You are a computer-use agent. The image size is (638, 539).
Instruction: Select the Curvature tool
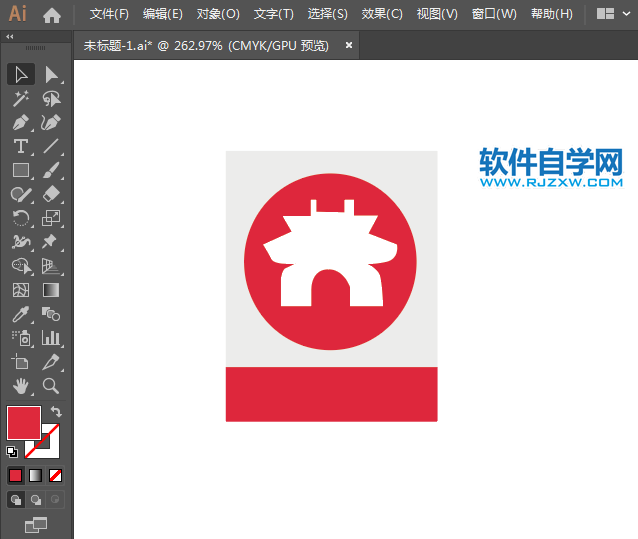tap(51, 122)
